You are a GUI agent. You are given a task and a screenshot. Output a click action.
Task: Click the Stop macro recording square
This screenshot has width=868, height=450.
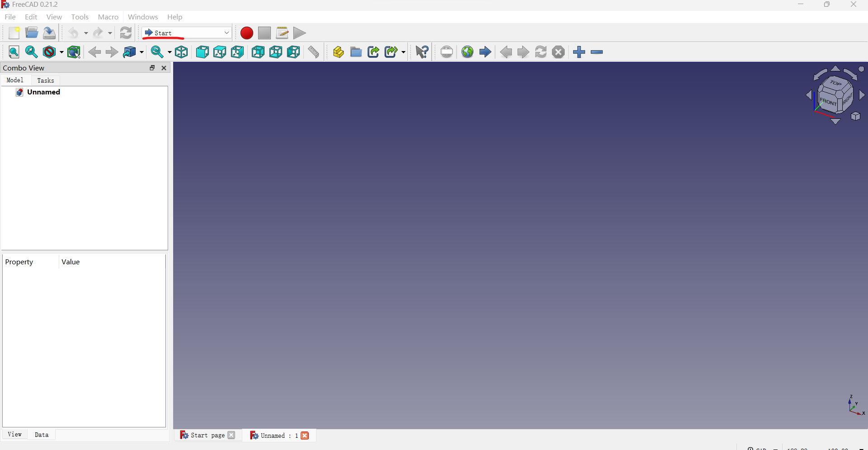pyautogui.click(x=264, y=33)
